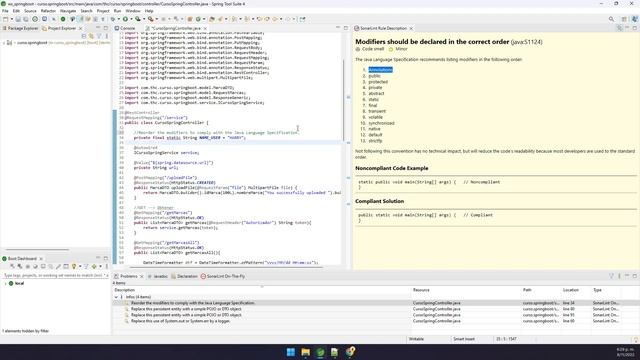Expand the local node in Boot Dashboard
This screenshot has height=360, width=640.
pyautogui.click(x=5, y=283)
